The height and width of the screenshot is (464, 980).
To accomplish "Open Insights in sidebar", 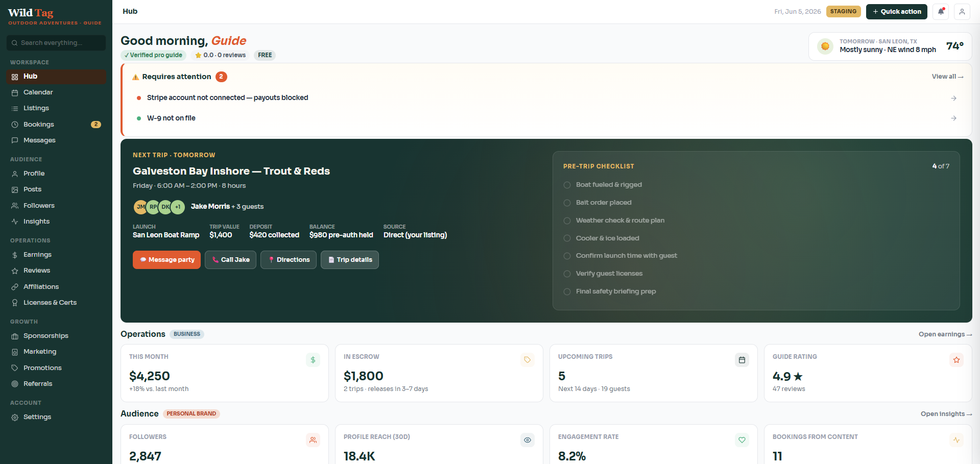I will pyautogui.click(x=56, y=222).
